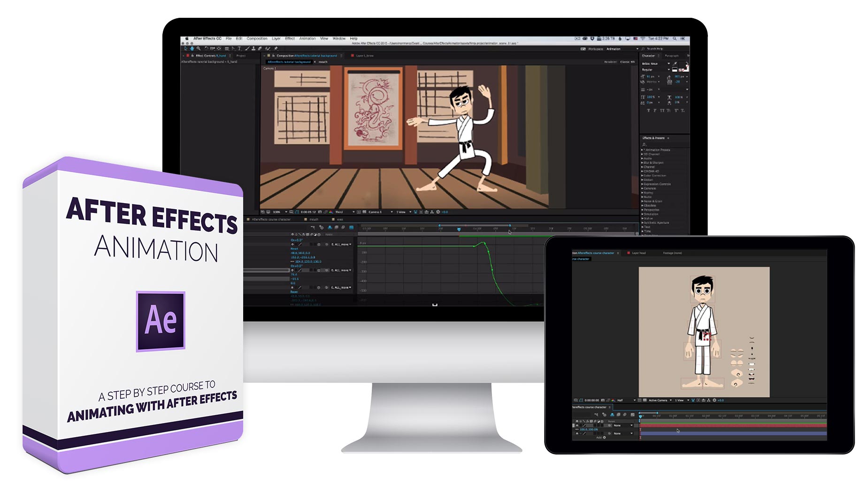
Task: Switch to the Layer 1_brow tab
Action: (365, 55)
